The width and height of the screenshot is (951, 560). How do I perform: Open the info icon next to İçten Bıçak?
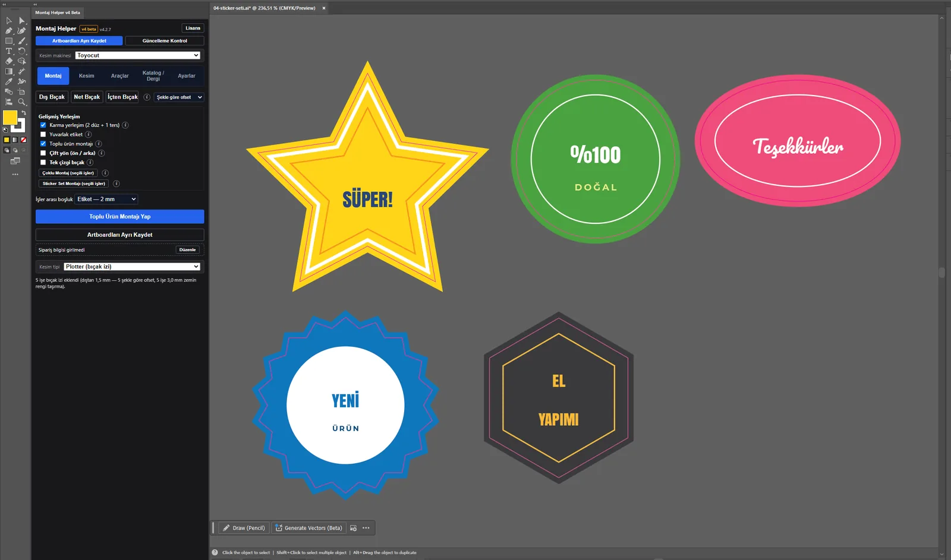tap(147, 97)
